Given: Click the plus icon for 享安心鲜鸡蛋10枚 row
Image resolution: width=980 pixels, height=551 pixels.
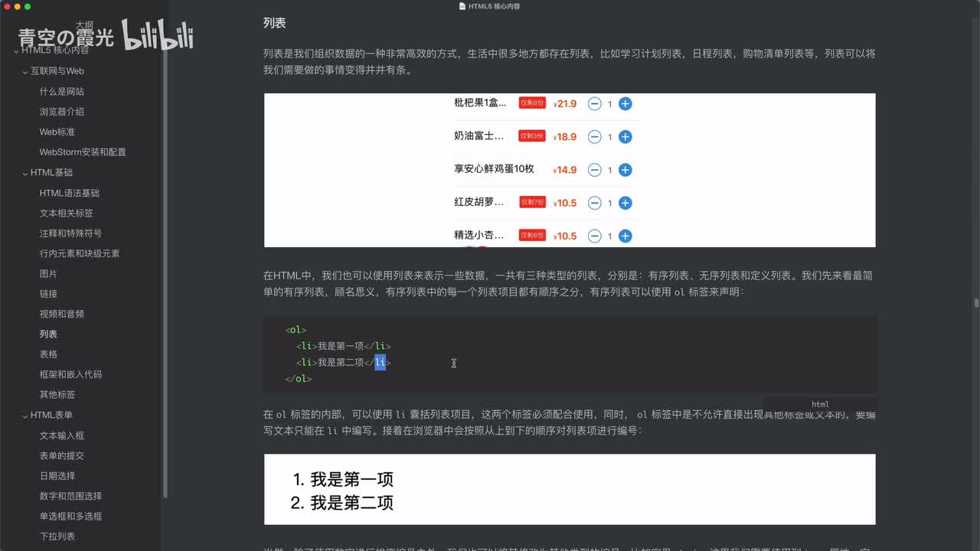Looking at the screenshot, I should (625, 170).
